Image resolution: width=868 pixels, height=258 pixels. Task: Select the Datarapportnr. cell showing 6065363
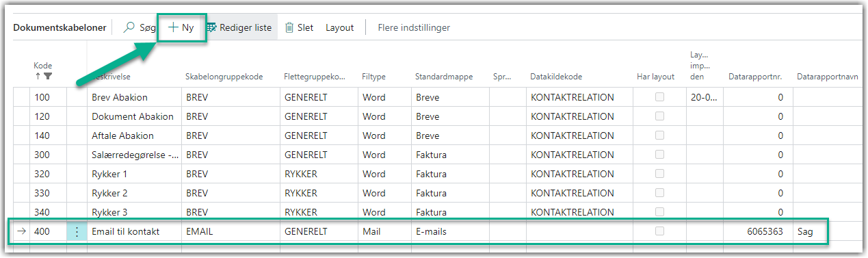click(757, 231)
